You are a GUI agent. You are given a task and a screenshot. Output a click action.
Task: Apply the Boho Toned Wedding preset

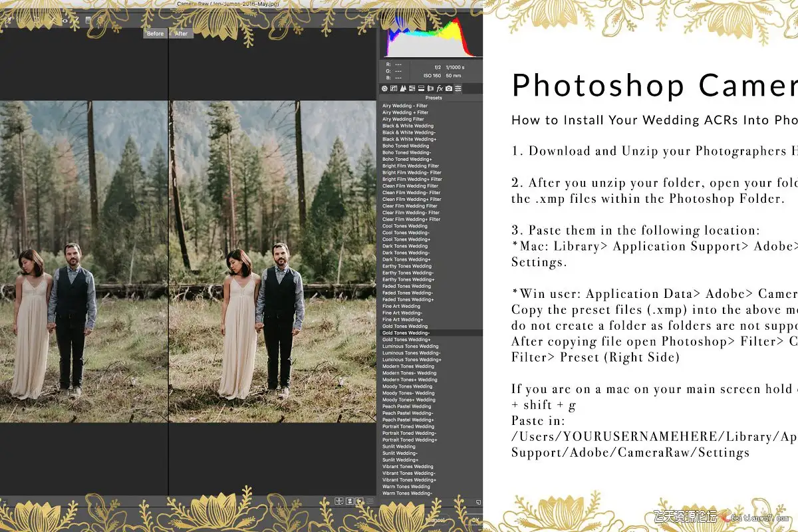(406, 146)
